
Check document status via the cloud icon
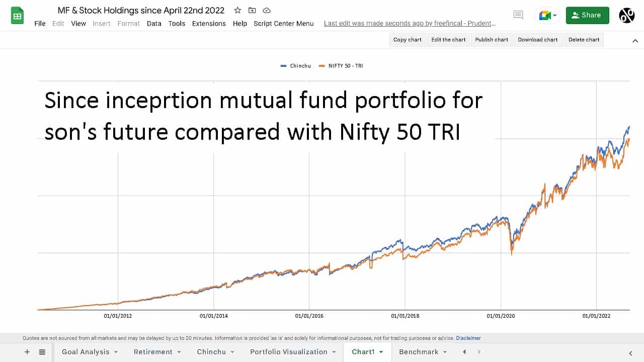(266, 10)
